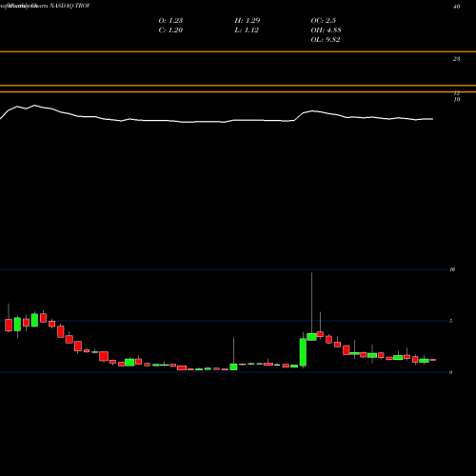Select the high value H: 1.29

pyautogui.click(x=248, y=21)
